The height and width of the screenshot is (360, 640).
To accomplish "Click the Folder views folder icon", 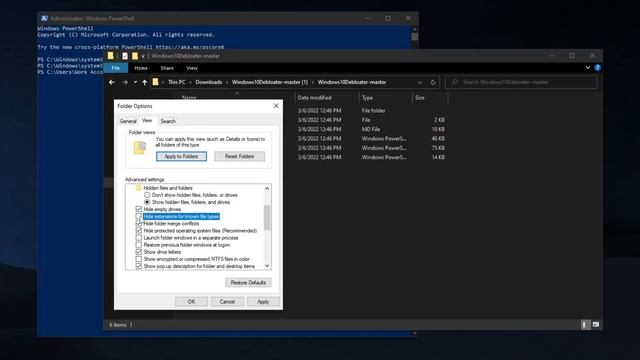I will click(140, 147).
